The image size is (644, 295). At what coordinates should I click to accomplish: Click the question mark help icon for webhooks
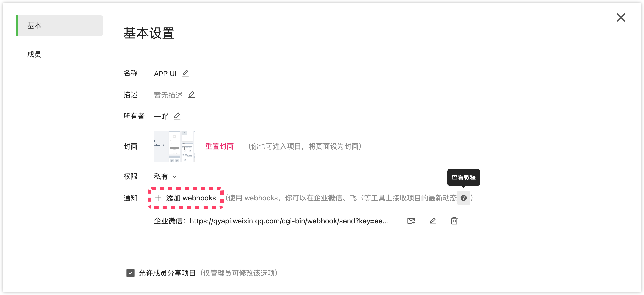pos(463,198)
